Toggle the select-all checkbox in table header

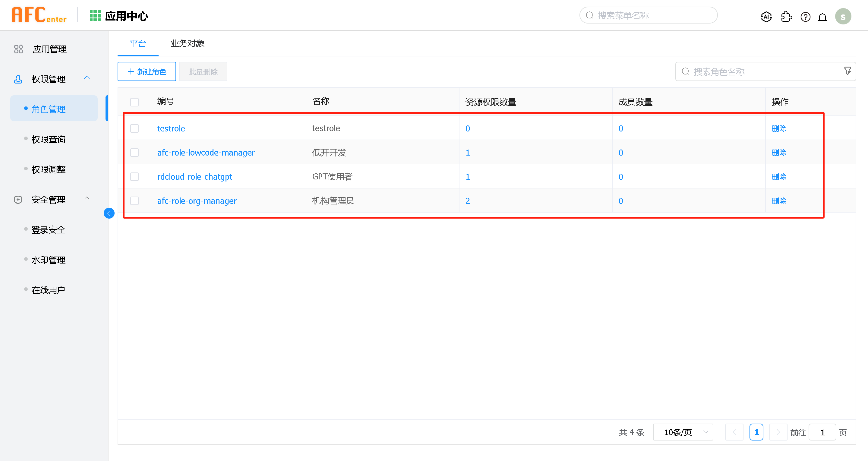click(x=134, y=102)
